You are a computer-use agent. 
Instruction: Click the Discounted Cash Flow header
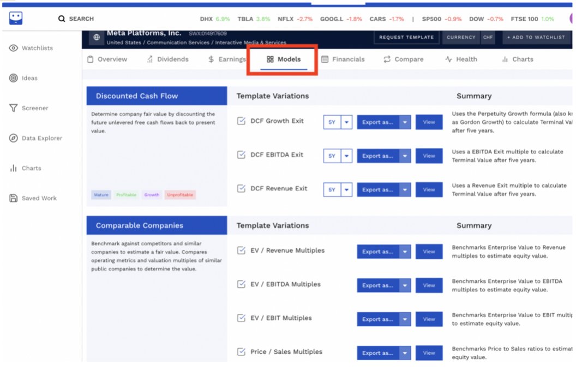[157, 96]
